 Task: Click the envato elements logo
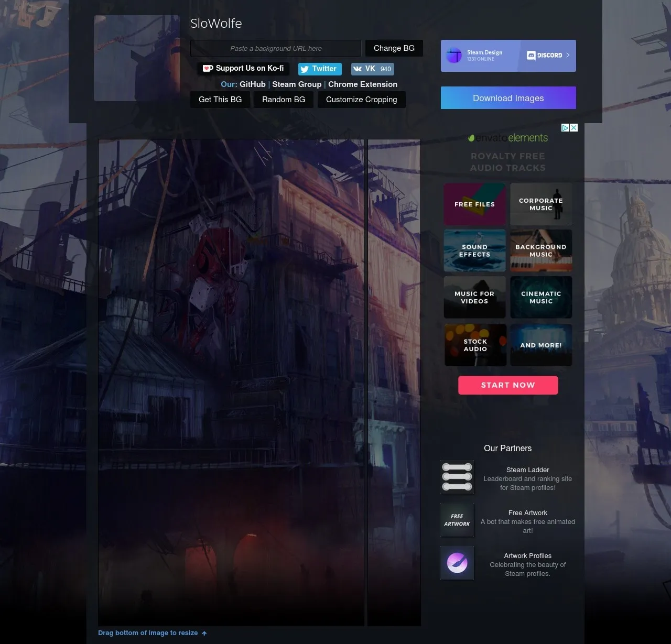coord(508,138)
